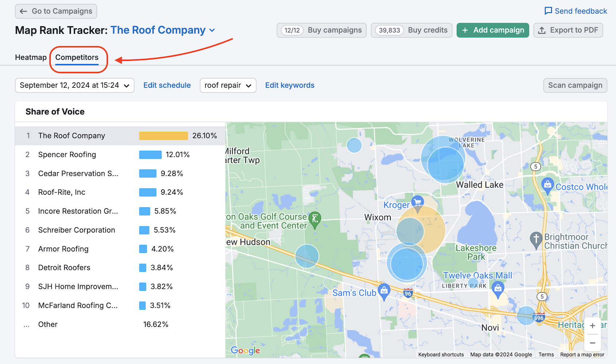Click the blue bar for Spencer Roofing
Image resolution: width=616 pixels, height=364 pixels.
coord(150,155)
